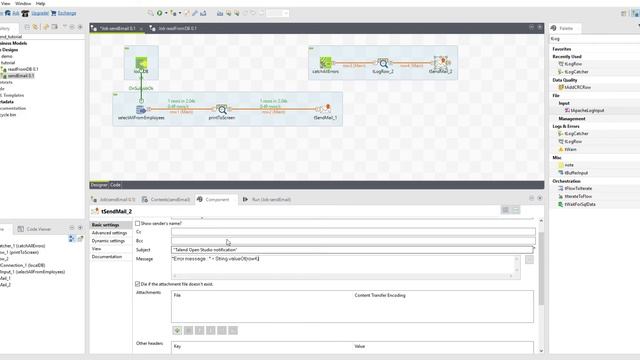
Task: Expand the Metadata repository node
Action: coord(7,102)
